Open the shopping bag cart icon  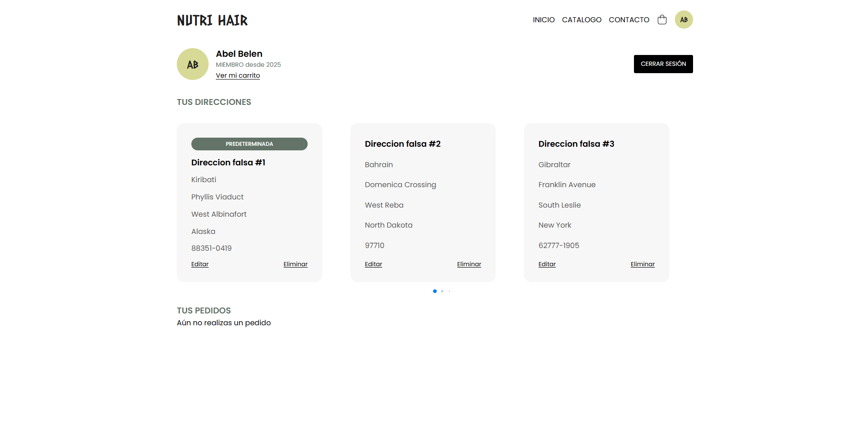tap(662, 20)
